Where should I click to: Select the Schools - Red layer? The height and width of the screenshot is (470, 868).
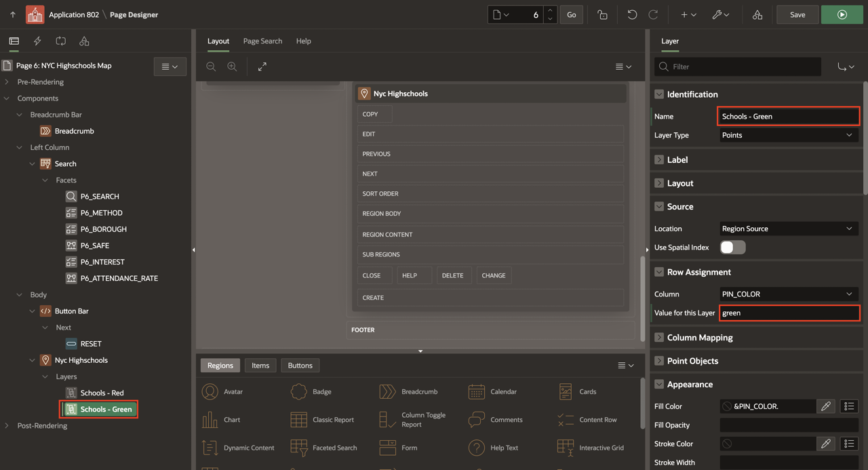(102, 393)
